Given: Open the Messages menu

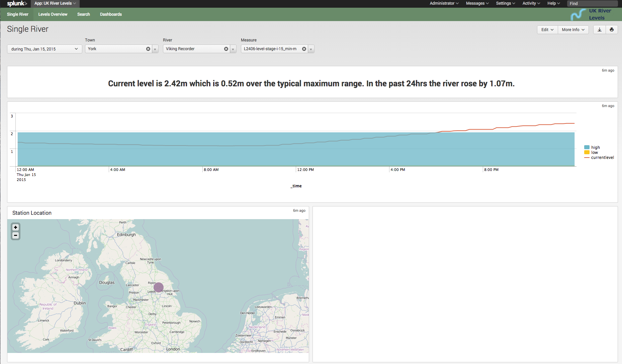Looking at the screenshot, I should [x=477, y=3].
